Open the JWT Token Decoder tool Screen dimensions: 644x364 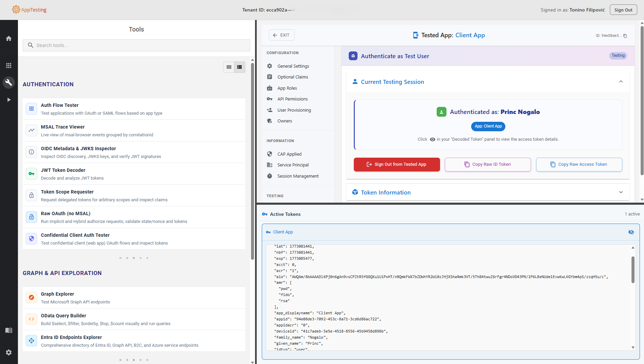[63, 174]
